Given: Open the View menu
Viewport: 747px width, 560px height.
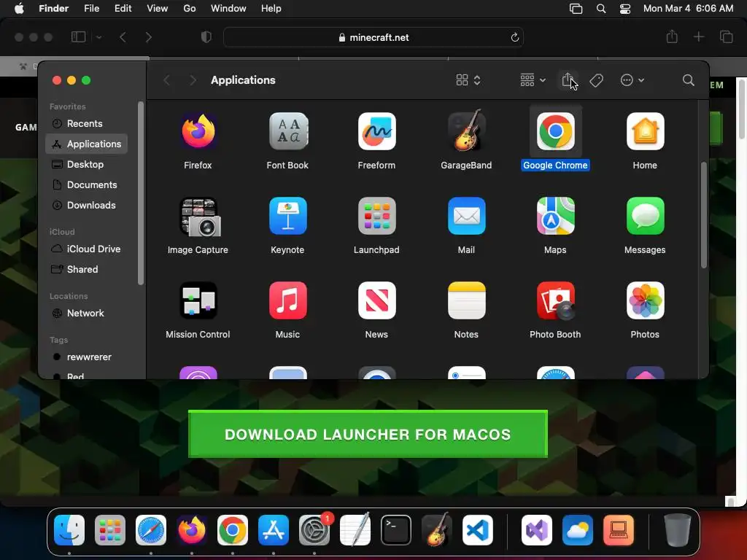Looking at the screenshot, I should point(158,9).
